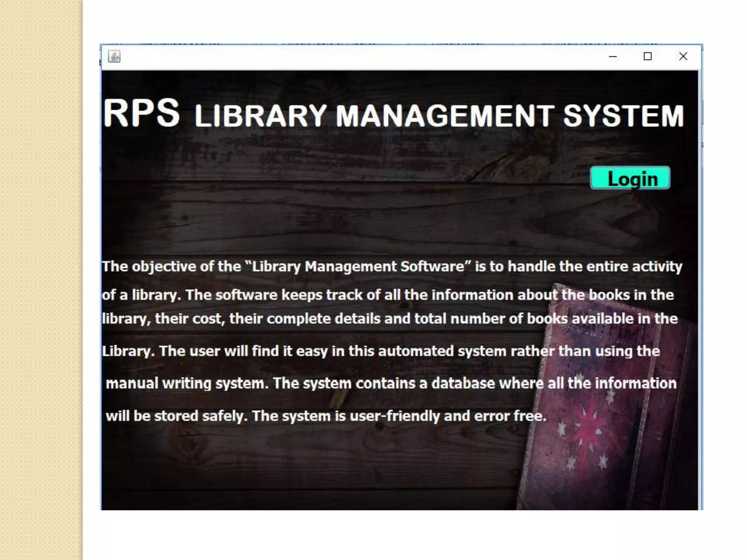Minimize the library management window
Viewport: 747px width, 560px height.
point(613,57)
